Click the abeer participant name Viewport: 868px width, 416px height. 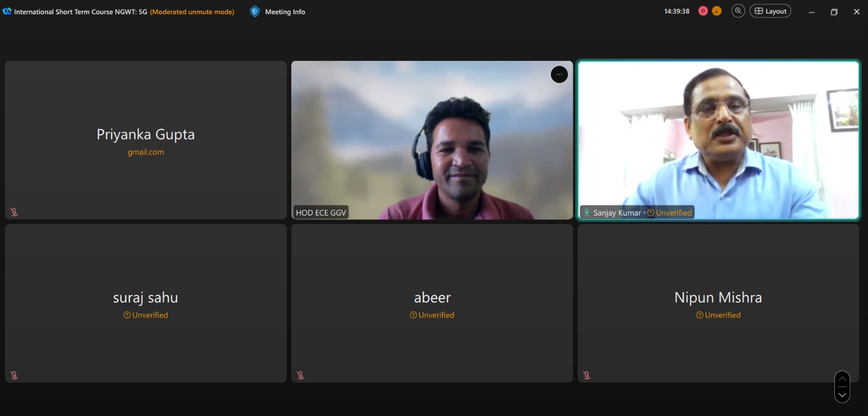432,298
